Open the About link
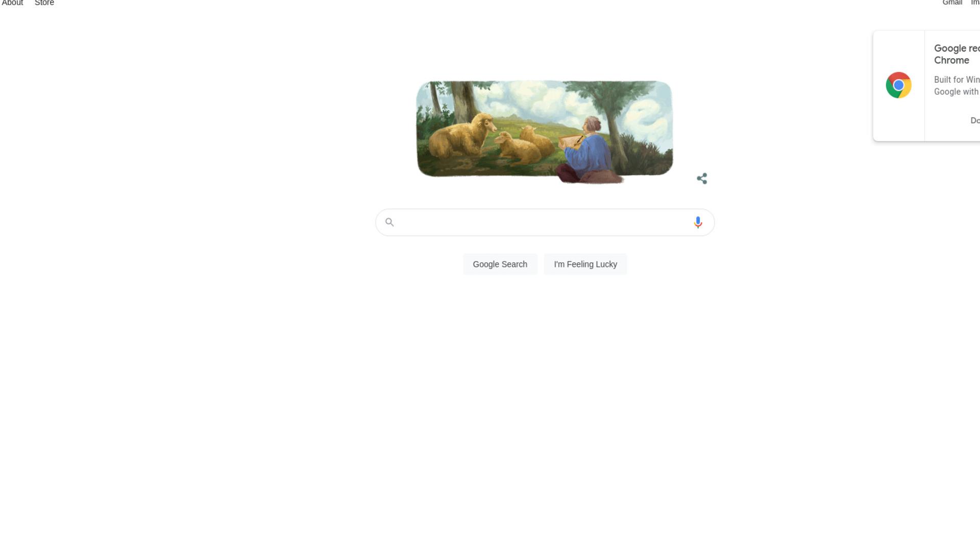 click(12, 3)
